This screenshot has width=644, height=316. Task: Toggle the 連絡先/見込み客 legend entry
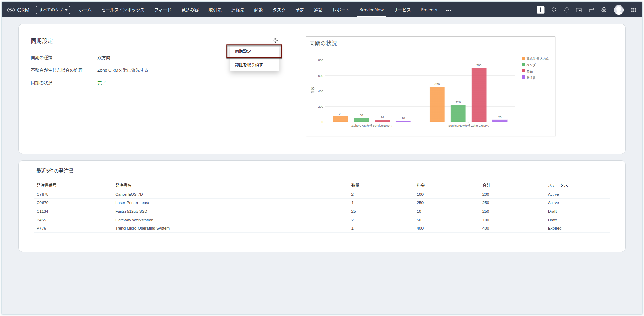535,59
